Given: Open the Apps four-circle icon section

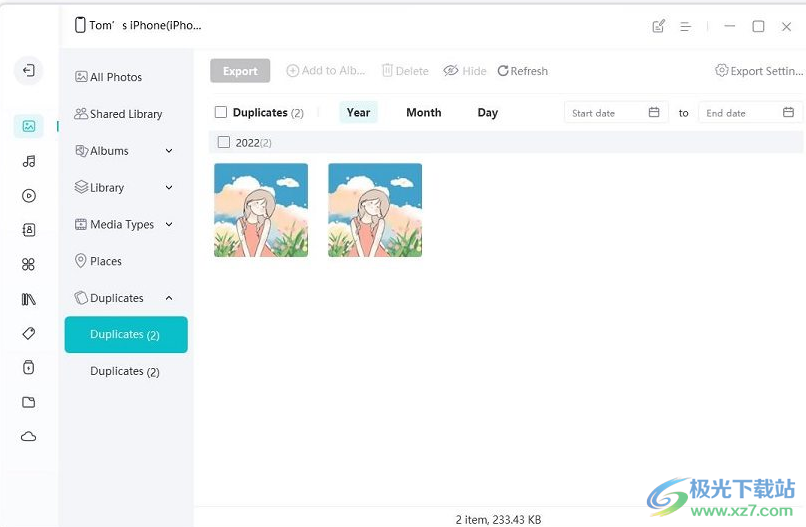Looking at the screenshot, I should click(29, 264).
